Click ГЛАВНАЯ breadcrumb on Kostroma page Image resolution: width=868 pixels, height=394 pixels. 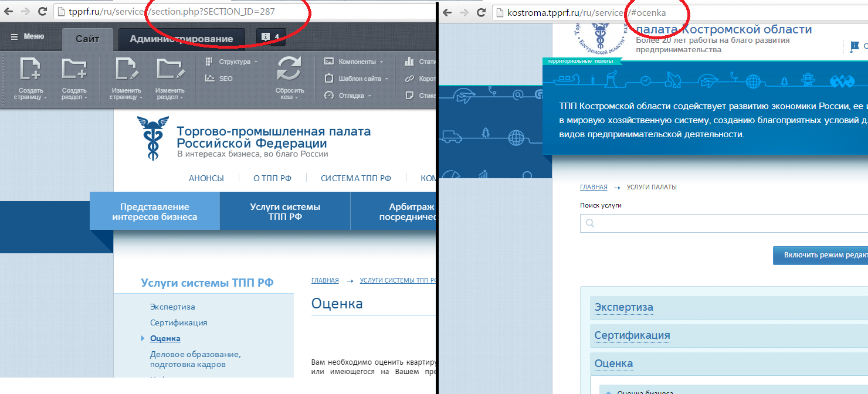coord(594,187)
